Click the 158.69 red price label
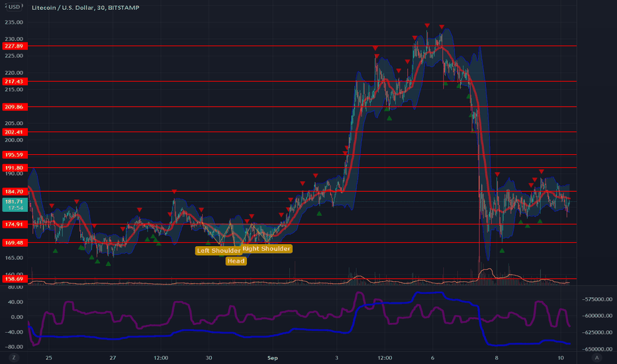The width and height of the screenshot is (617, 364). [x=15, y=279]
